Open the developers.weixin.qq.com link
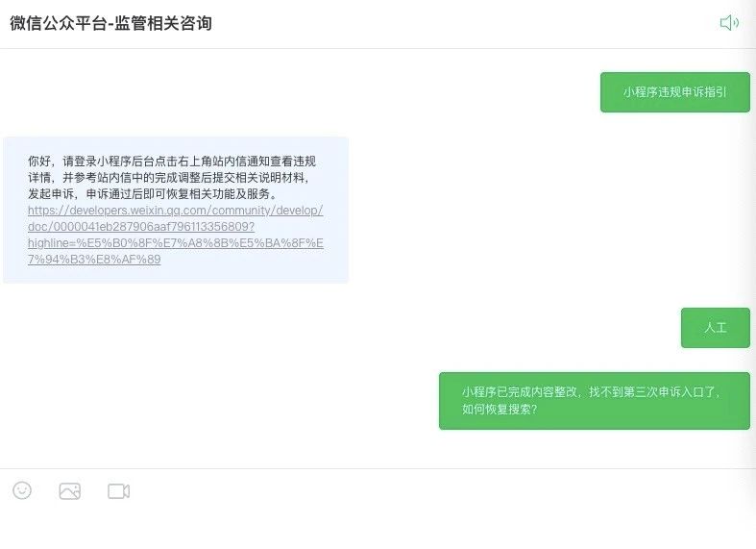The image size is (756, 549). (176, 235)
